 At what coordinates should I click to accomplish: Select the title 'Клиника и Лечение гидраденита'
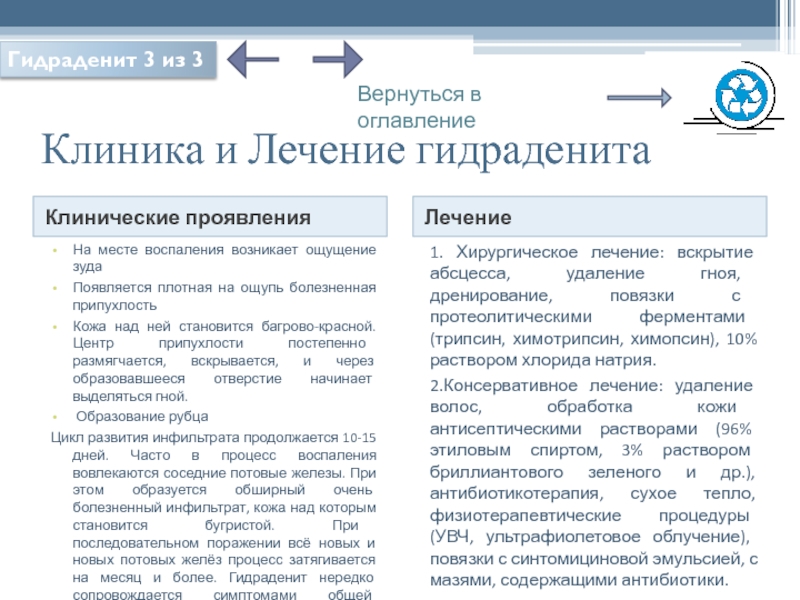345,151
